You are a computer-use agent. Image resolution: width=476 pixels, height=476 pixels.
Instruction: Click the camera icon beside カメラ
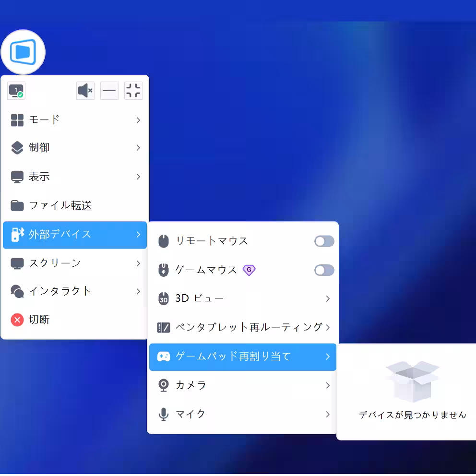[163, 385]
